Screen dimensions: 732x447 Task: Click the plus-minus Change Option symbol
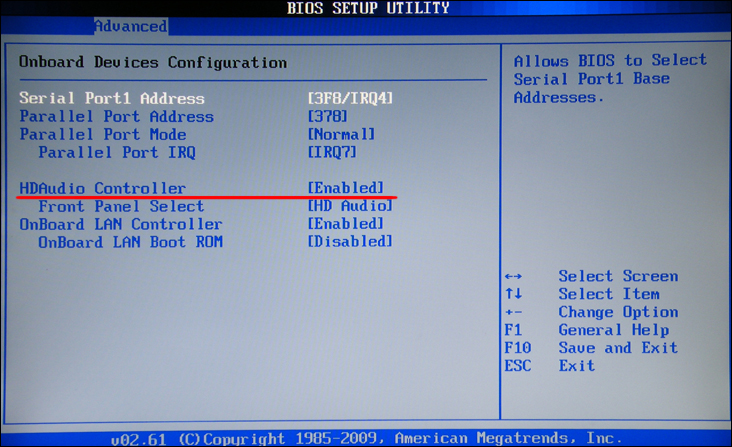tap(513, 312)
